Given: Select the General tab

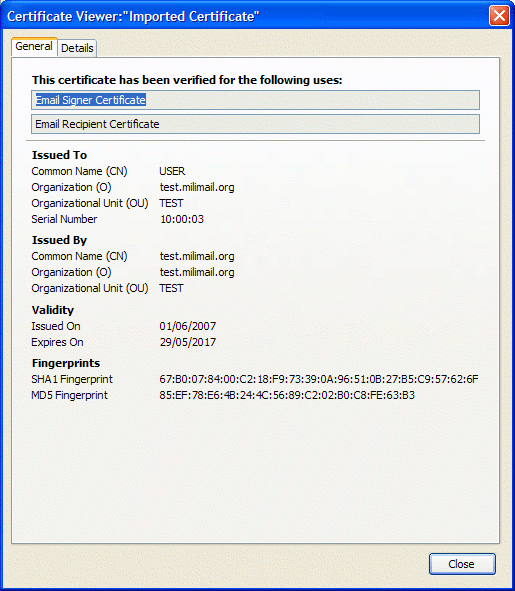Looking at the screenshot, I should coord(34,46).
